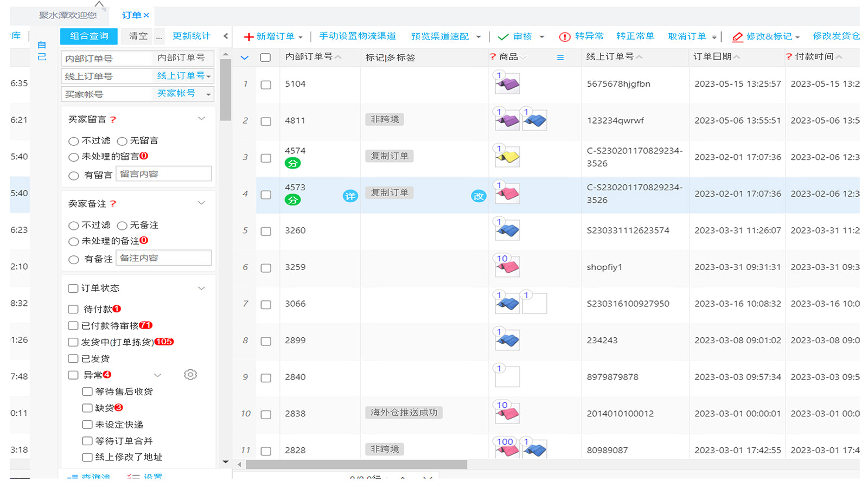
Task: Tick the checkbox for order 5104
Action: [266, 85]
